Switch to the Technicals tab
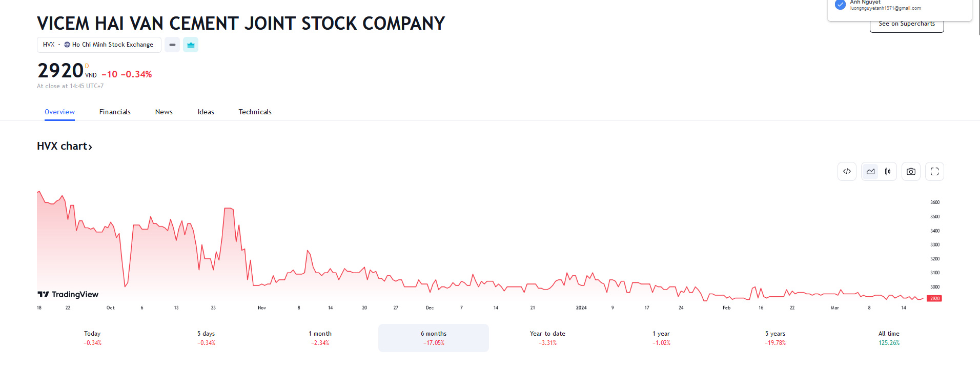Screen dimensions: 980x369 [255, 112]
